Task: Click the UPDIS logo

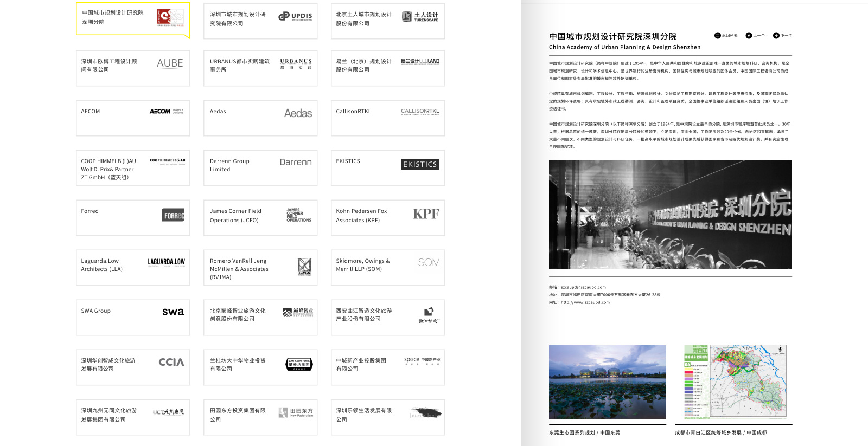Action: tap(296, 16)
